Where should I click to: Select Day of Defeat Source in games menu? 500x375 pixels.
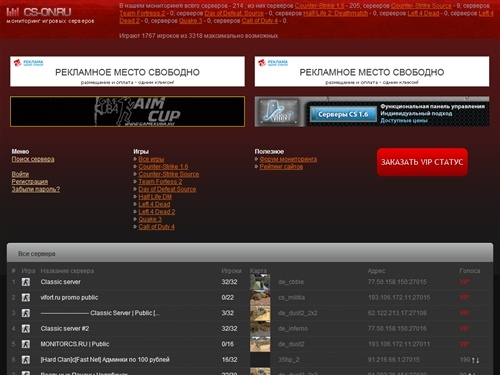pyautogui.click(x=167, y=189)
